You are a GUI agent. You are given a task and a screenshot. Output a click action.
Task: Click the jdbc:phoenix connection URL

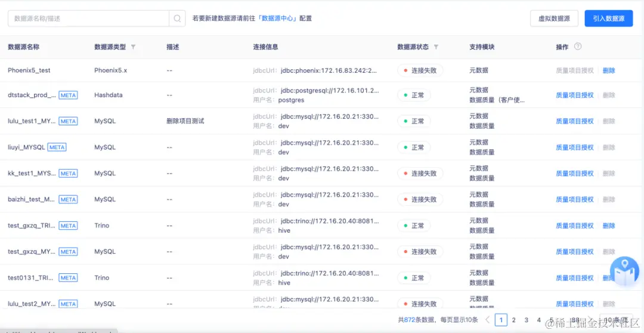[329, 70]
